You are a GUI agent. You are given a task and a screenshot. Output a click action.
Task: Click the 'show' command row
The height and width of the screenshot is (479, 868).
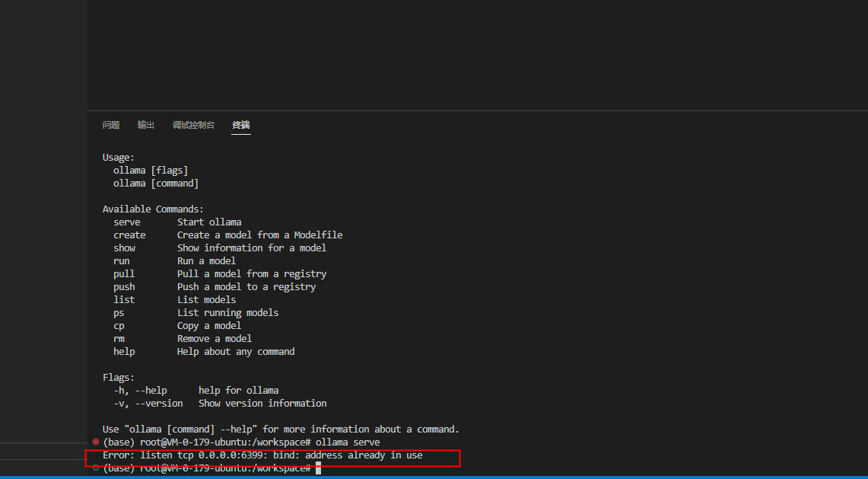(x=220, y=247)
